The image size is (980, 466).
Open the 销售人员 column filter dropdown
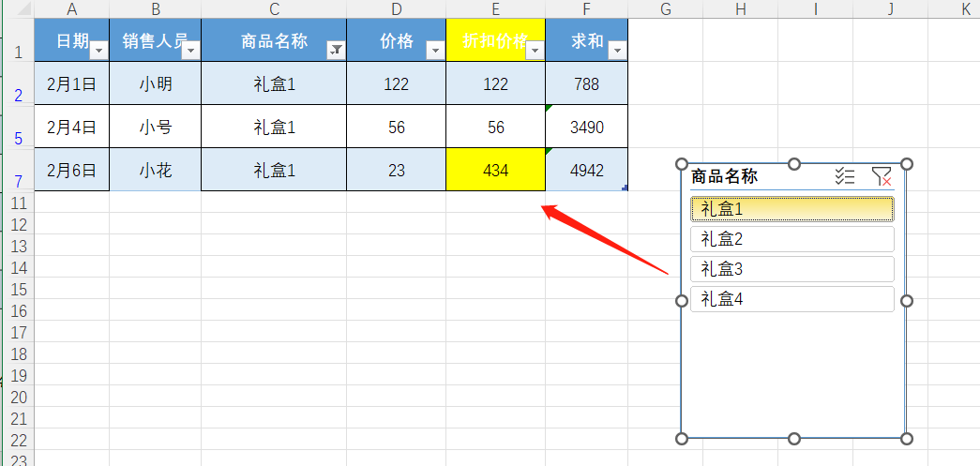191,52
